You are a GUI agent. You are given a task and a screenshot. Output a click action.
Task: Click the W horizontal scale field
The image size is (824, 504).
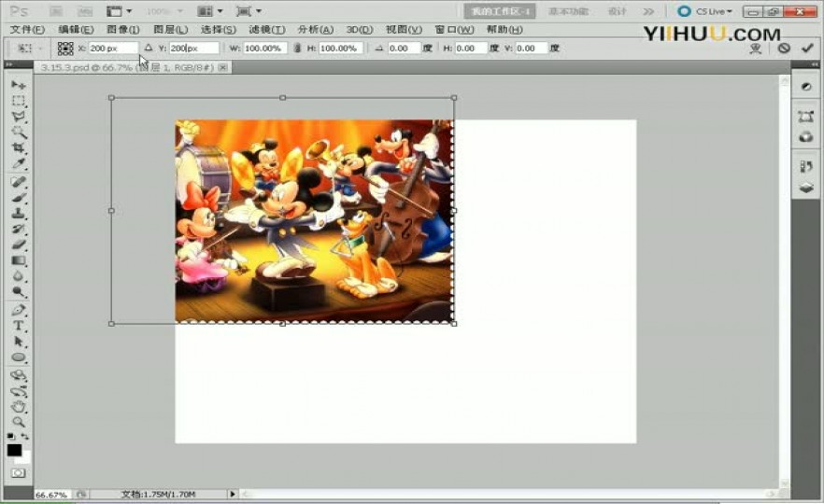coord(265,49)
